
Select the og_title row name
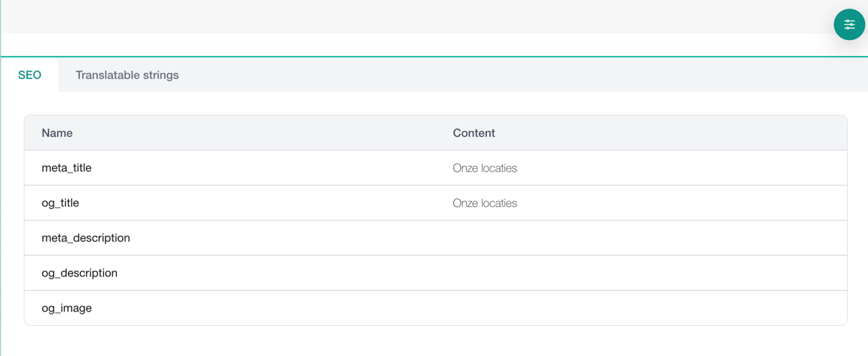[x=60, y=203]
